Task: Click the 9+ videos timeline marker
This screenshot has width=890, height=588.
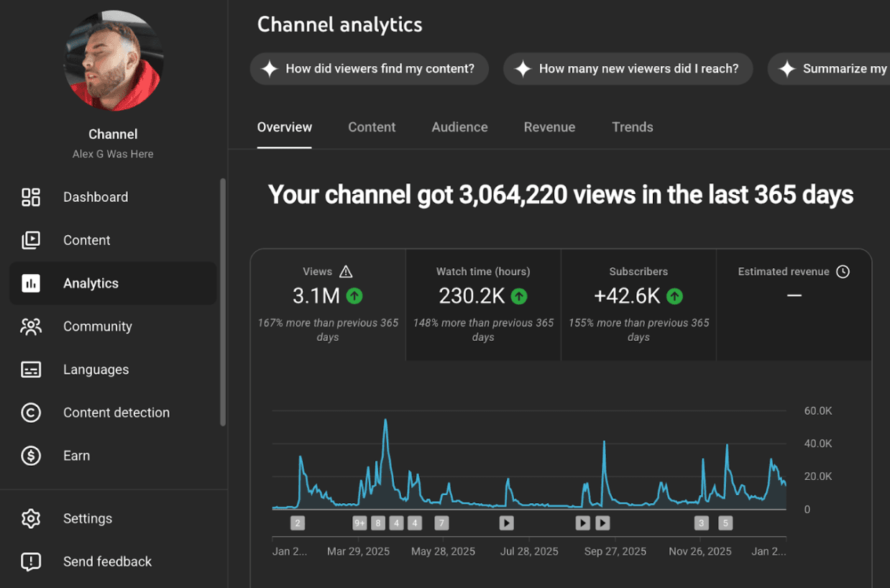Action: (359, 523)
